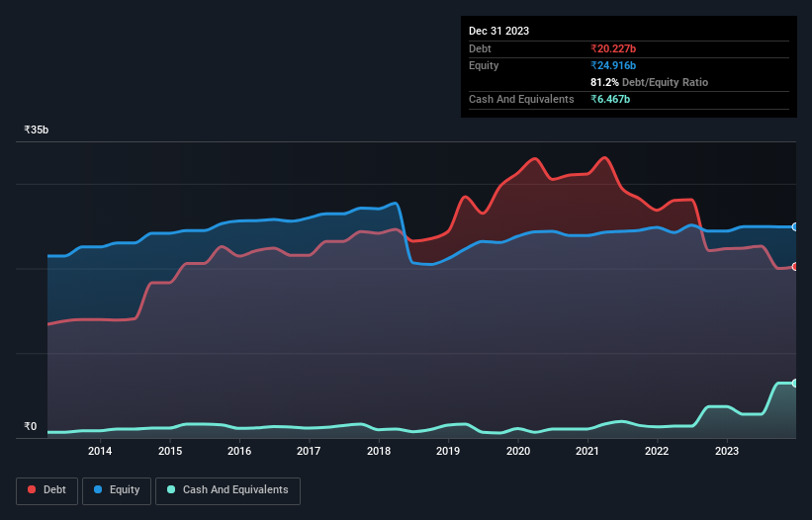Click the 2020 x-axis label
This screenshot has width=812, height=520.
point(518,451)
